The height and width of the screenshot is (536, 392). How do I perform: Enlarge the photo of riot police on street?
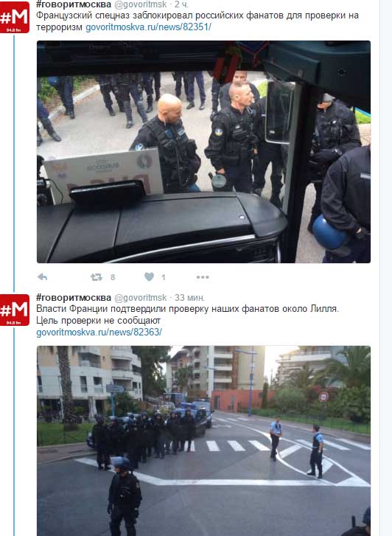point(203,441)
